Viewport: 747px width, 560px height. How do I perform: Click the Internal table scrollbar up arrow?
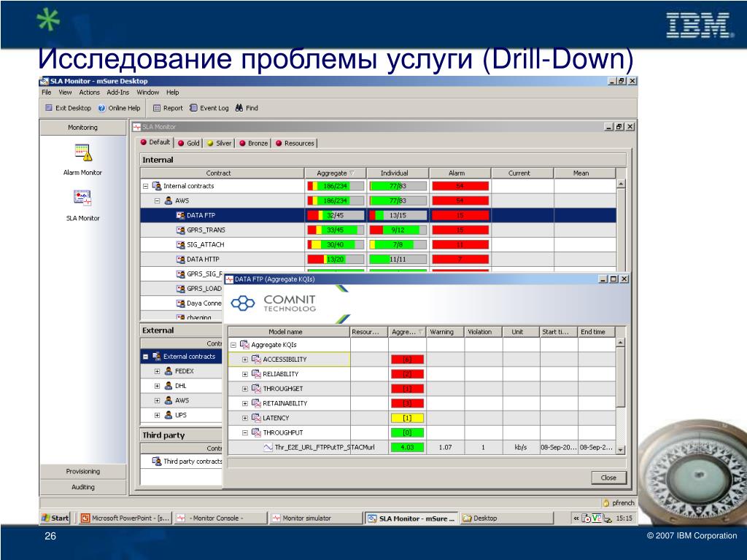click(x=620, y=184)
